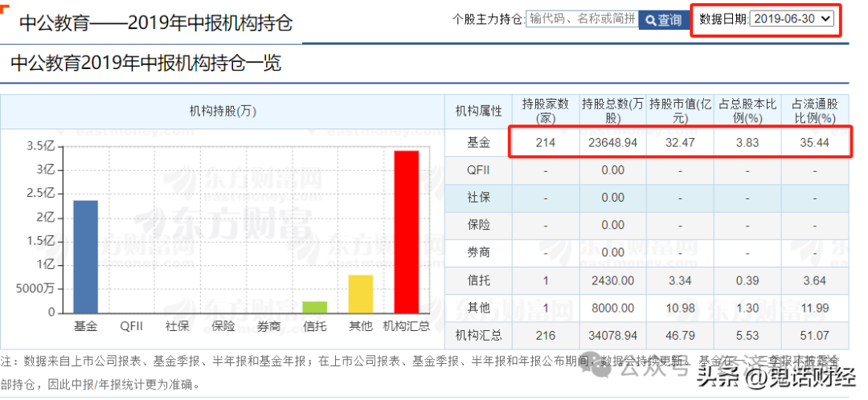Select the 机构汇总 row label in table
The height and width of the screenshot is (400, 868).
pyautogui.click(x=478, y=335)
